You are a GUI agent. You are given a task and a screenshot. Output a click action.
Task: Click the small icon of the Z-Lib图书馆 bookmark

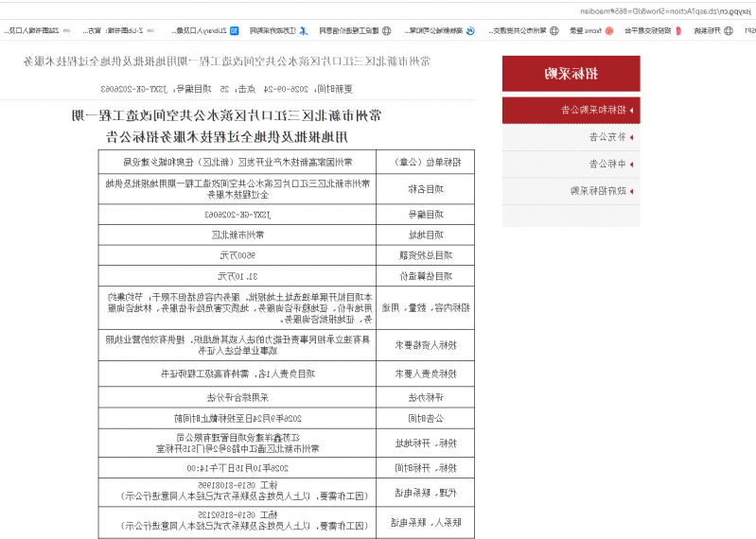[x=150, y=31]
